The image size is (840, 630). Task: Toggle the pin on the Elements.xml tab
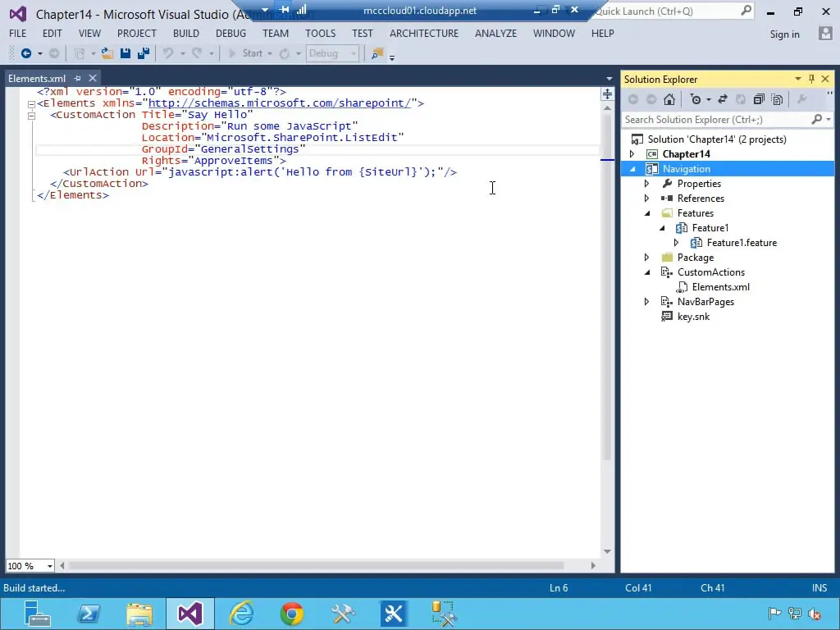tap(78, 78)
